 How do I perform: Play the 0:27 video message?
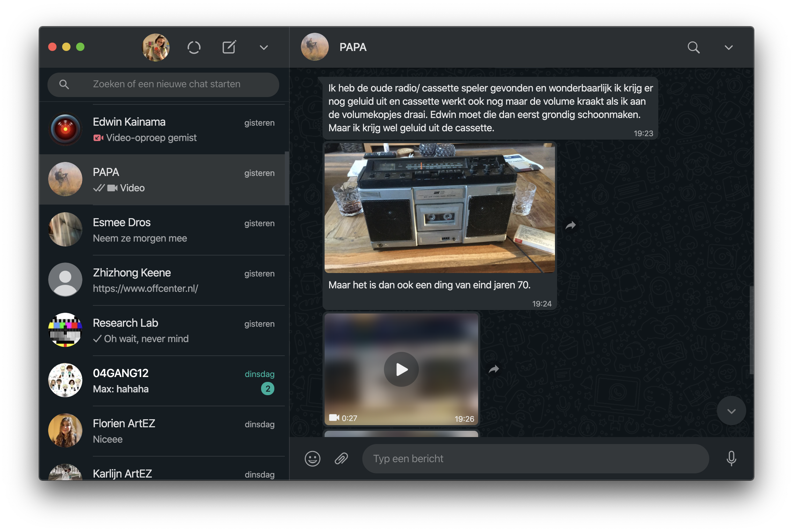(x=401, y=369)
